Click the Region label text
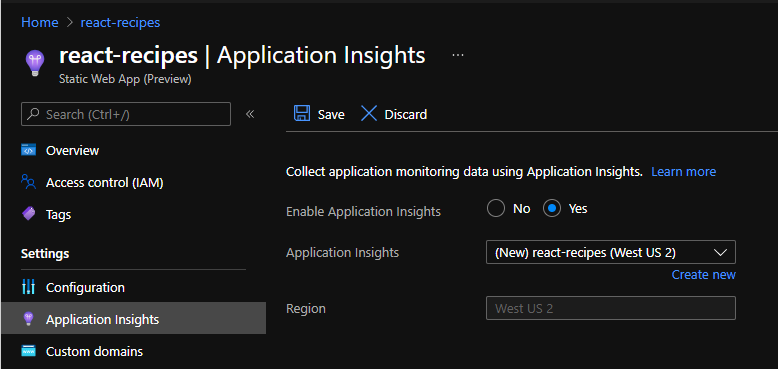This screenshot has width=778, height=369. [306, 308]
